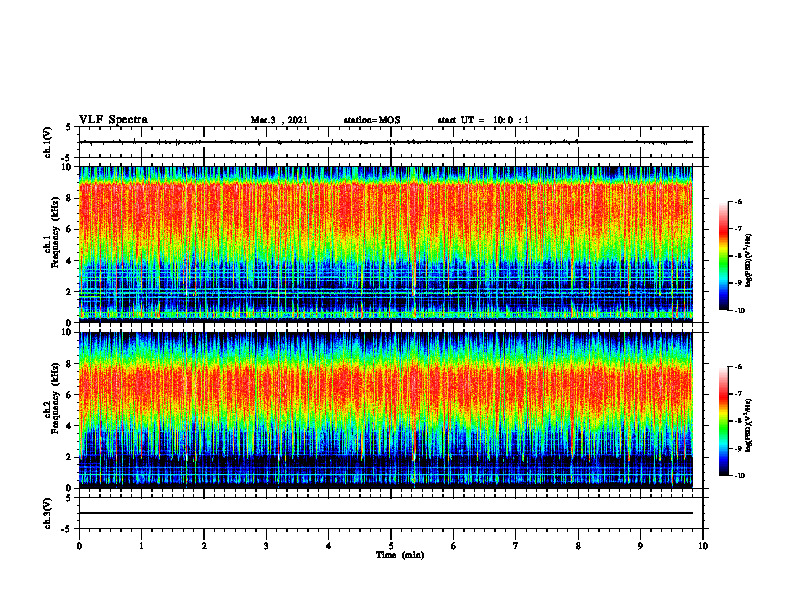Click the ch.2 frequency tick label "4"
Image resolution: width=792 pixels, height=612 pixels.
[x=70, y=426]
